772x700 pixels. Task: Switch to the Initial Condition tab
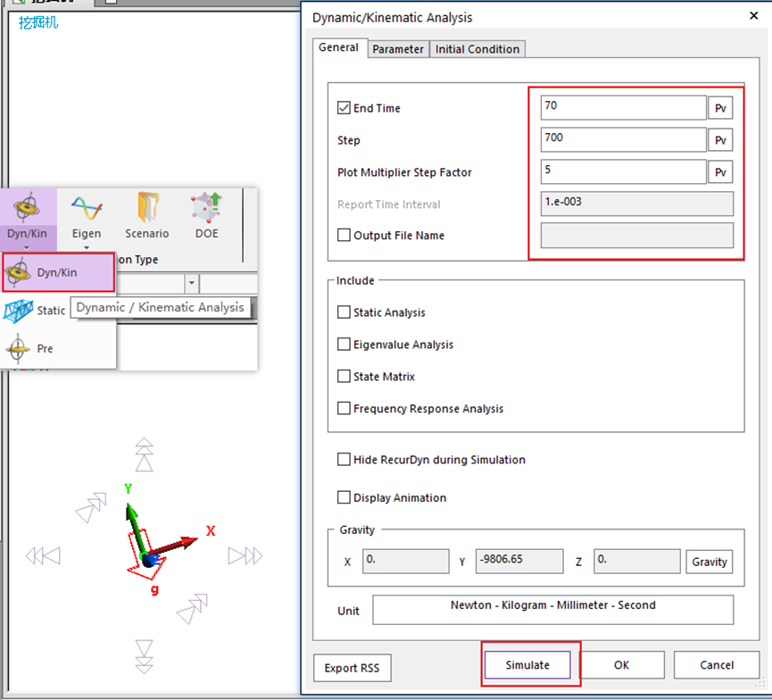pyautogui.click(x=477, y=49)
